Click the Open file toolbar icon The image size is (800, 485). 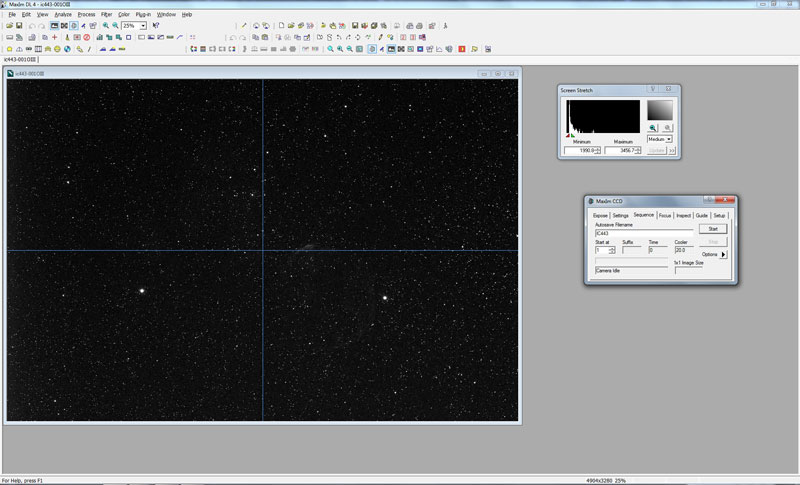coord(9,25)
